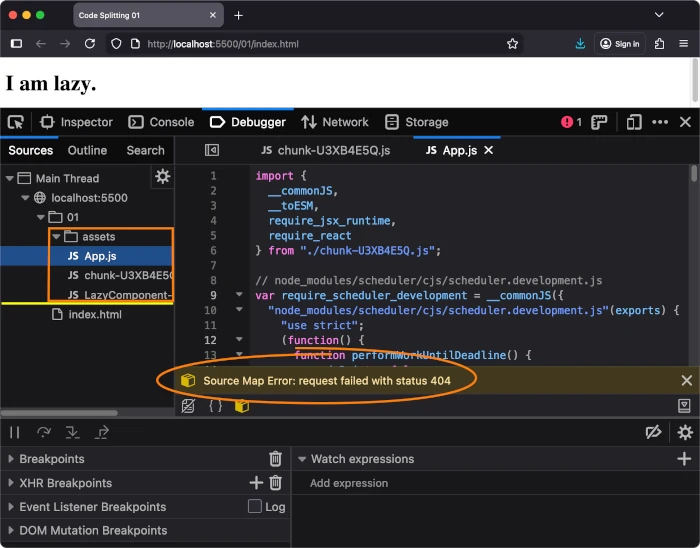Open the browser hamburger application menu
Viewport: 700px width, 548px height.
click(683, 44)
